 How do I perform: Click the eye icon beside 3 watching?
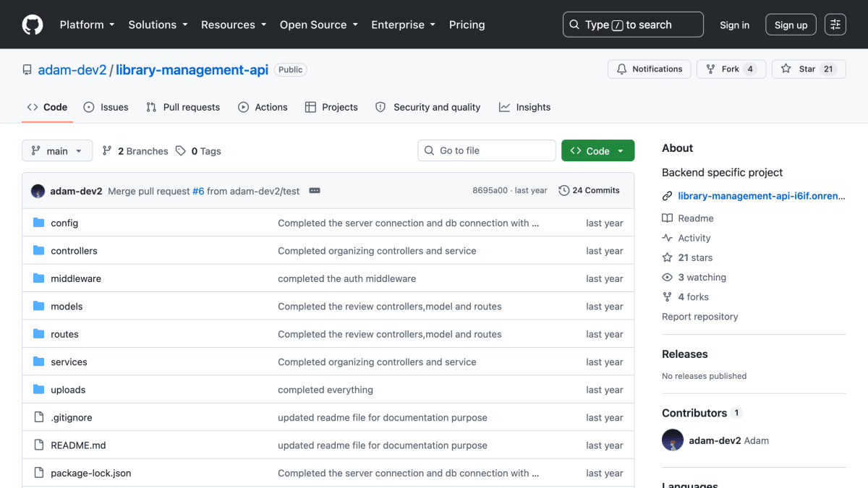[667, 278]
